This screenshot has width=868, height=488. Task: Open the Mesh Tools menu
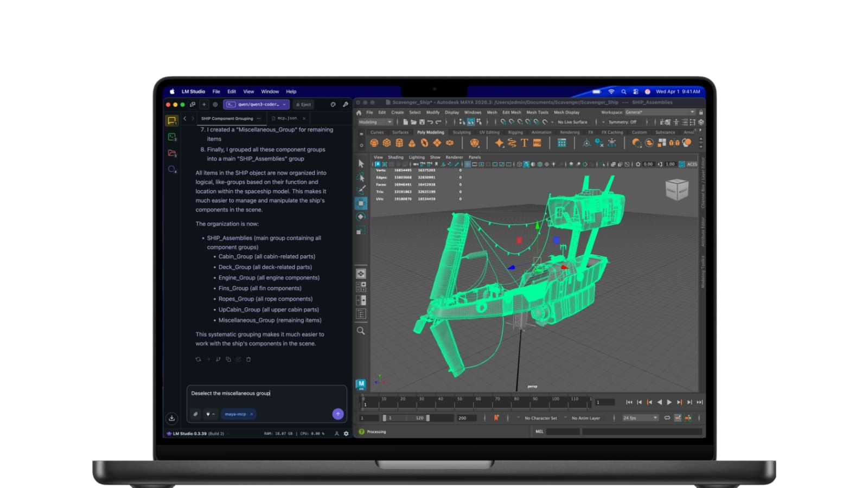click(537, 112)
